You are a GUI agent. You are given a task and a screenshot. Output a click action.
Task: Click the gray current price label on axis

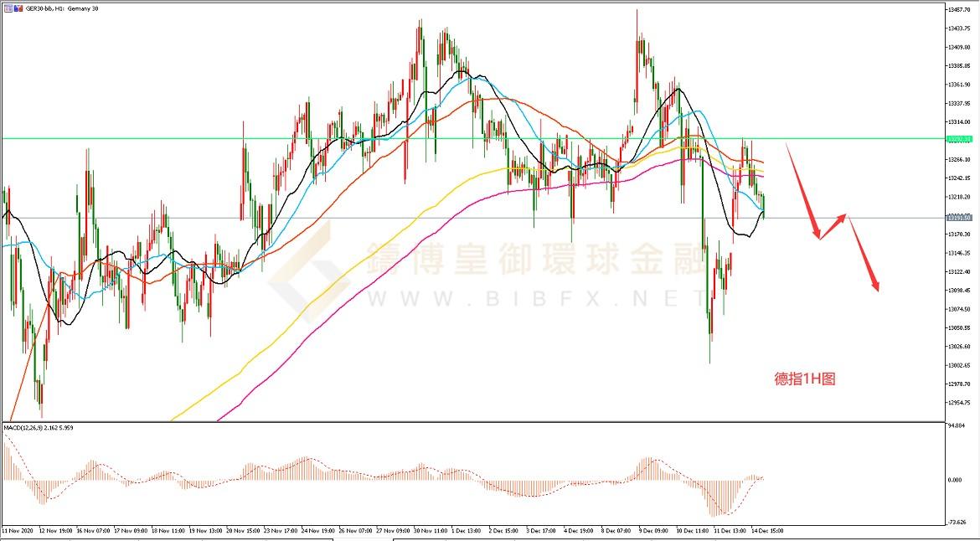(x=957, y=218)
